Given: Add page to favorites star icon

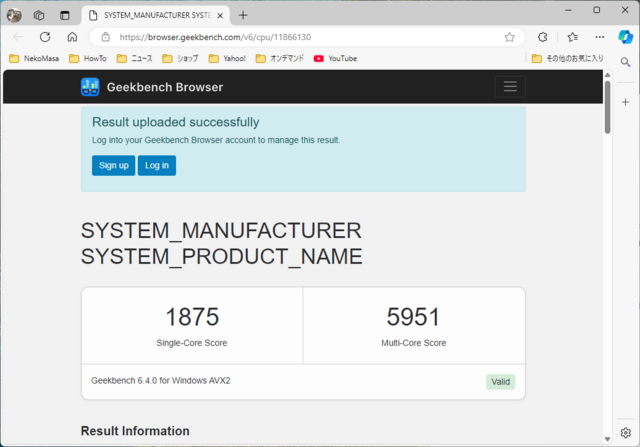Looking at the screenshot, I should point(509,37).
